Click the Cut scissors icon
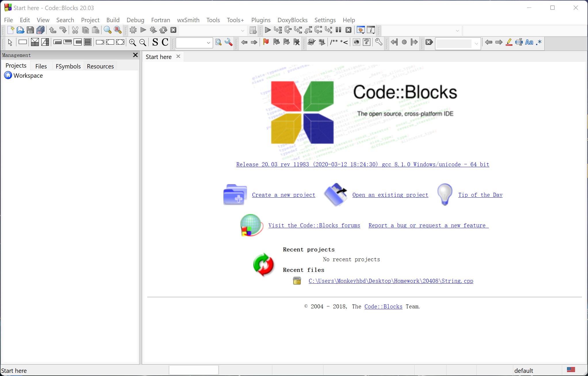 [x=75, y=30]
